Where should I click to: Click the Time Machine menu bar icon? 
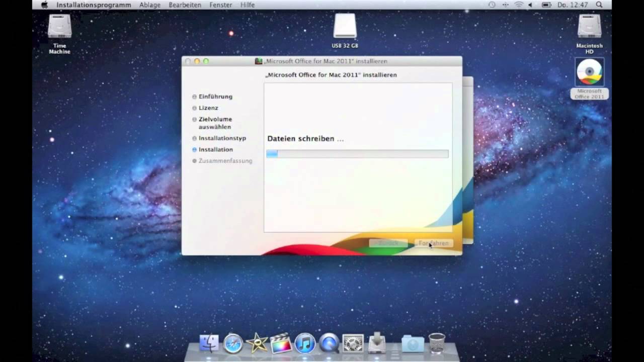coord(492,5)
